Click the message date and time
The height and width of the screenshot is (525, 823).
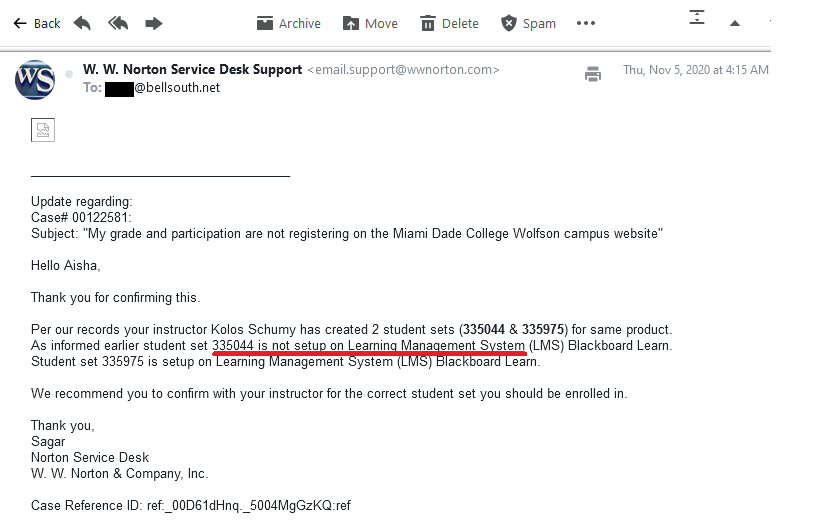695,70
